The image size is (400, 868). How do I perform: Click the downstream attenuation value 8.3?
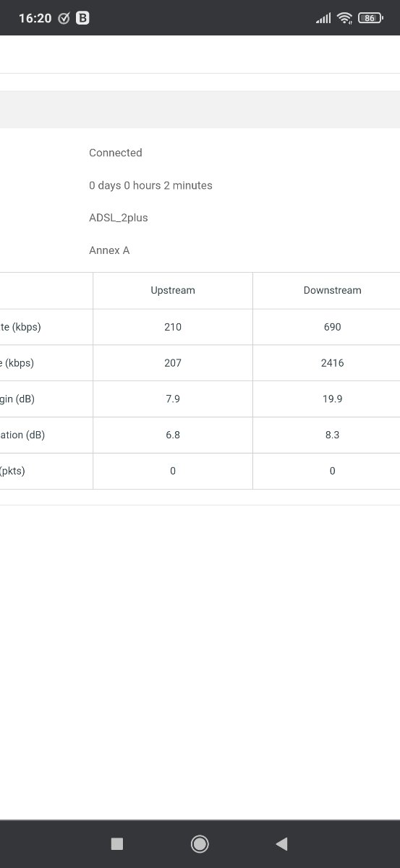pos(332,435)
